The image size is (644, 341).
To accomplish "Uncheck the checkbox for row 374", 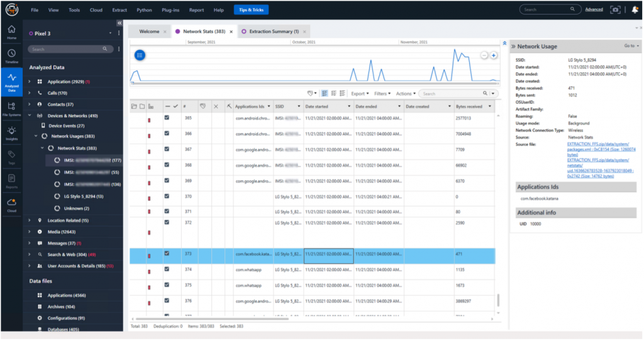I will click(167, 269).
